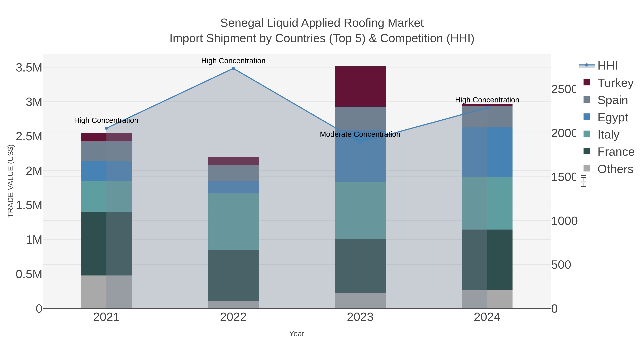This screenshot has width=644, height=362.
Task: Click the France segment of 2022 bar
Action: point(233,275)
